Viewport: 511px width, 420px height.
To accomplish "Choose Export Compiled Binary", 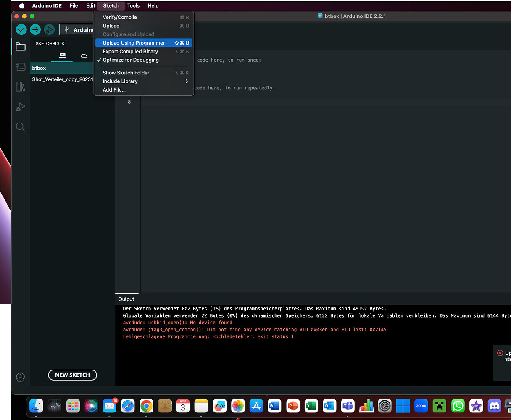I will 144,51.
